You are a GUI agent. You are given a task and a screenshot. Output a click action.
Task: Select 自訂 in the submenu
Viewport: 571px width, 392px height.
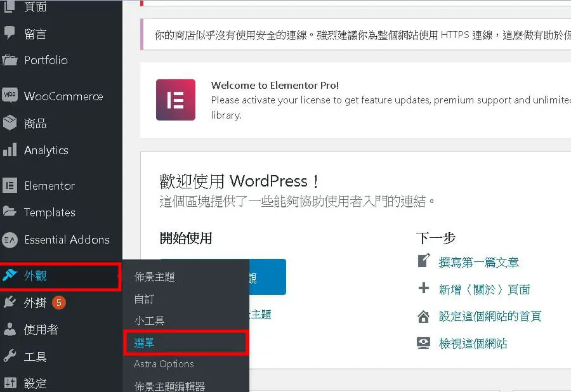coord(186,299)
